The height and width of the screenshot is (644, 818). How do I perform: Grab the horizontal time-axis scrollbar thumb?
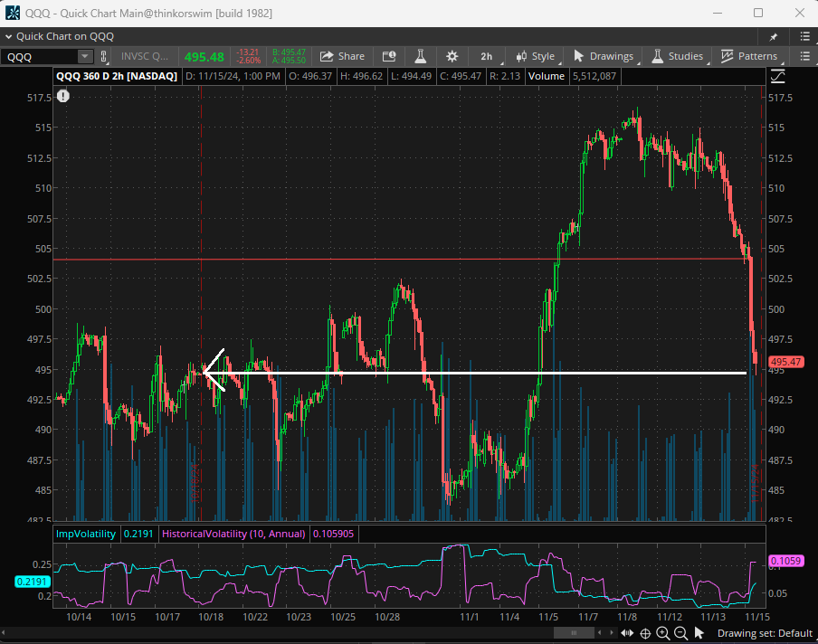(574, 633)
